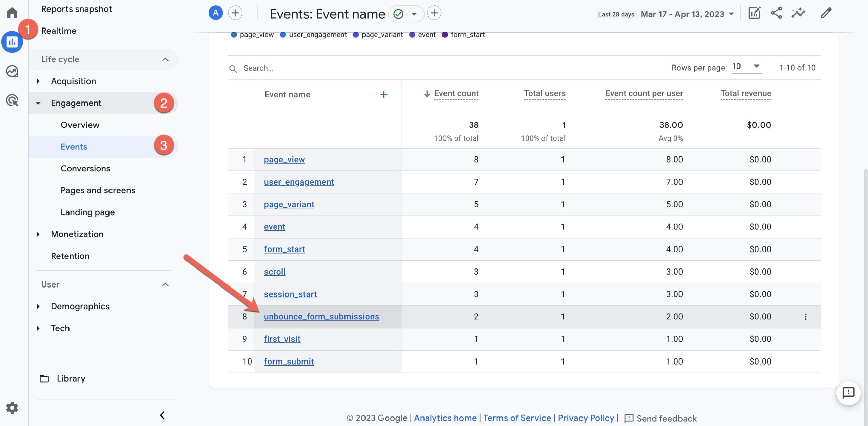Open the Privacy Policy link
Screen dimensions: 868x426
coord(586,418)
